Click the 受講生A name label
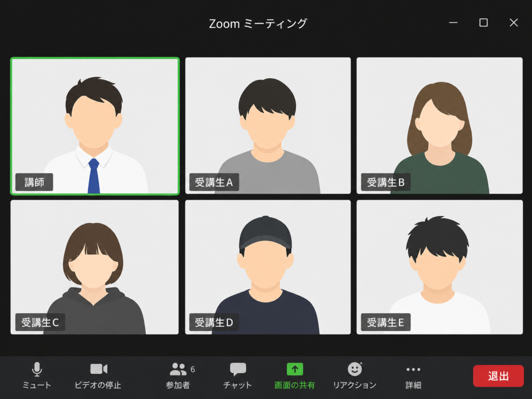The height and width of the screenshot is (399, 532). pyautogui.click(x=214, y=182)
